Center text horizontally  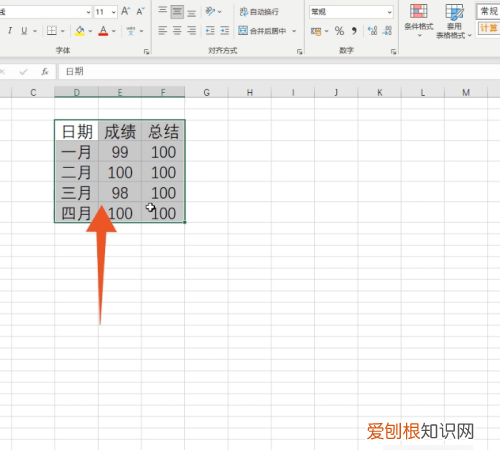coord(177,31)
